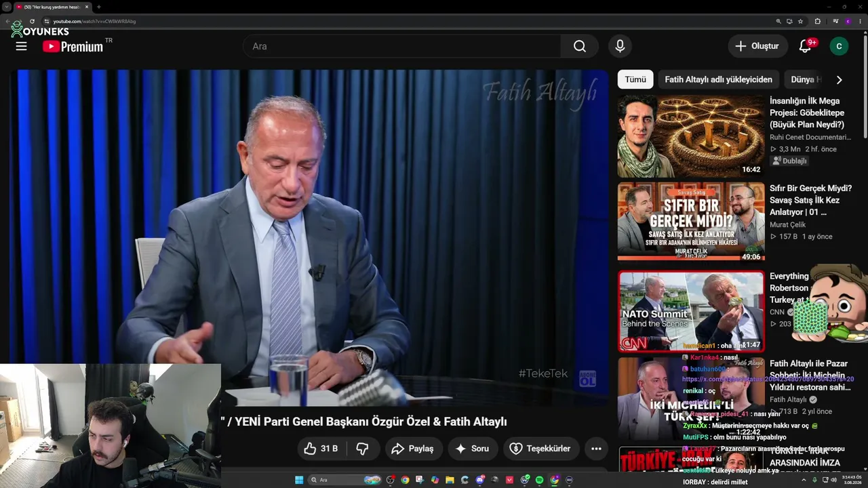Open YouTube notifications bell
This screenshot has height=488, width=868.
pyautogui.click(x=805, y=46)
